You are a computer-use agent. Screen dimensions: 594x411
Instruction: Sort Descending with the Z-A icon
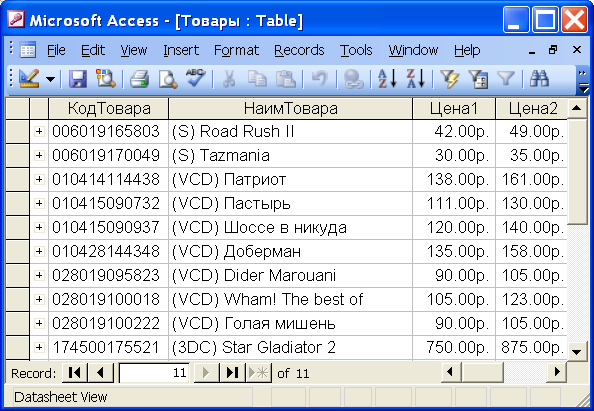pyautogui.click(x=416, y=79)
